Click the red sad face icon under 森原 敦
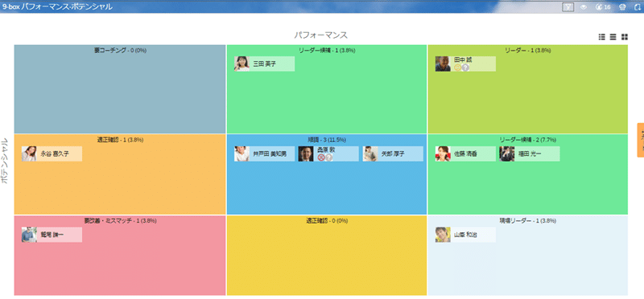Image resolution: width=644 pixels, height=299 pixels. pos(321,158)
